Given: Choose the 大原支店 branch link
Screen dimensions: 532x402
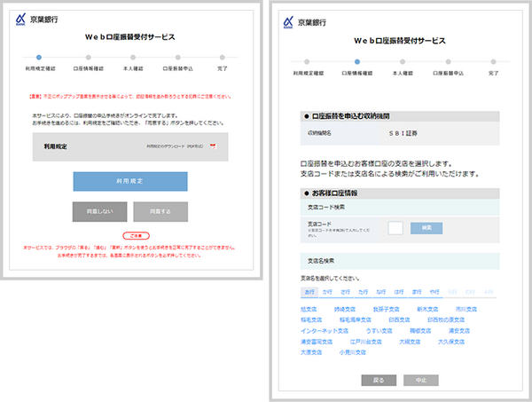Looking at the screenshot, I should [311, 352].
